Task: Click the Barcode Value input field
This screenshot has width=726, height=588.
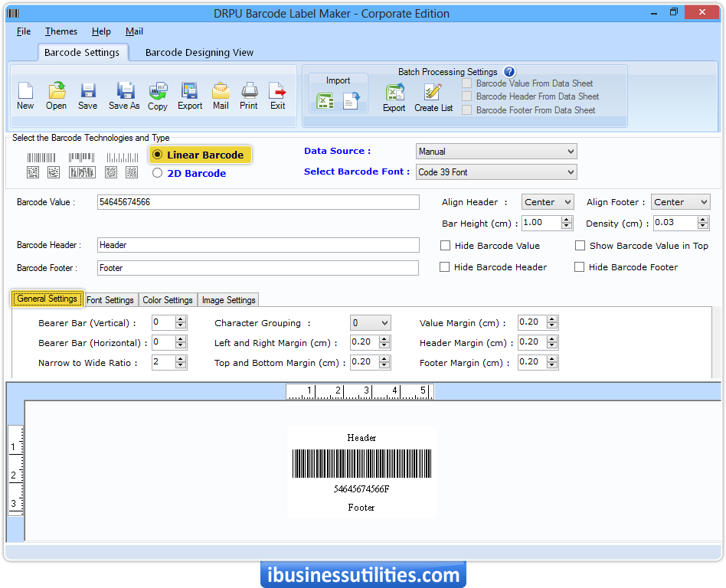Action: pyautogui.click(x=258, y=202)
